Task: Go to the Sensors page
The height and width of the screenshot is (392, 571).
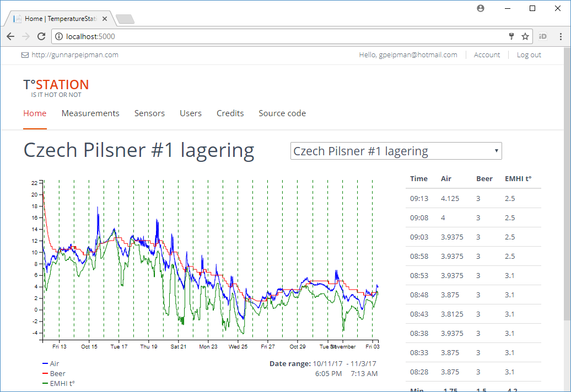Action: click(149, 113)
